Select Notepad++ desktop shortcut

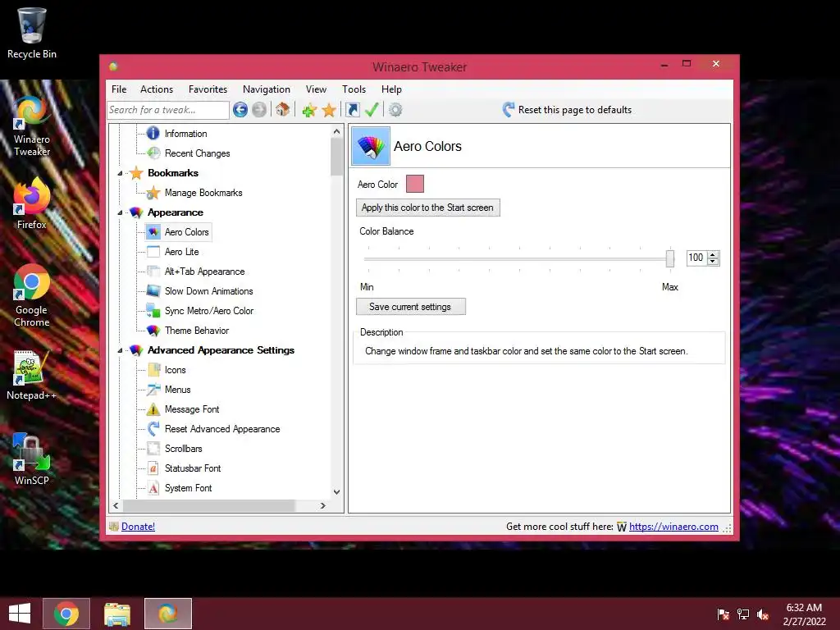(x=32, y=376)
